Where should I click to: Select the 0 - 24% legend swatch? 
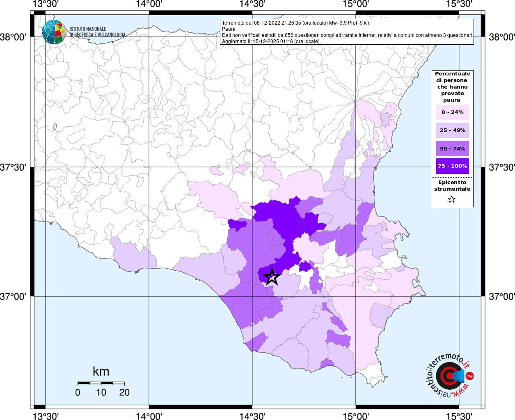click(x=452, y=112)
